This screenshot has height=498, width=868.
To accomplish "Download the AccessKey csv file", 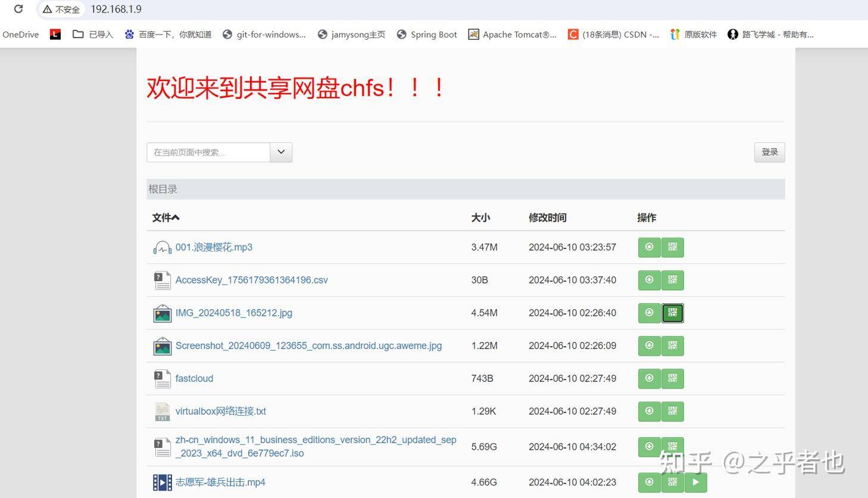I will click(x=650, y=280).
